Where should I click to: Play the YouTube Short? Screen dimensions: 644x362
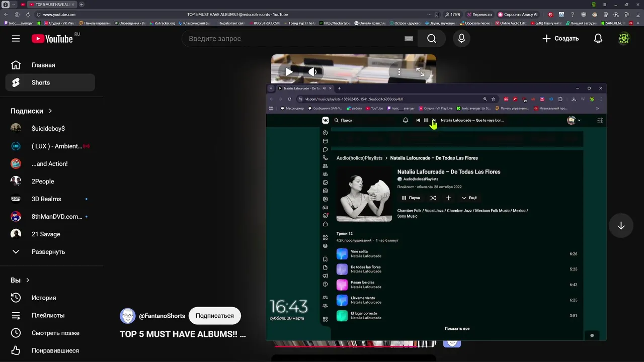pyautogui.click(x=289, y=72)
